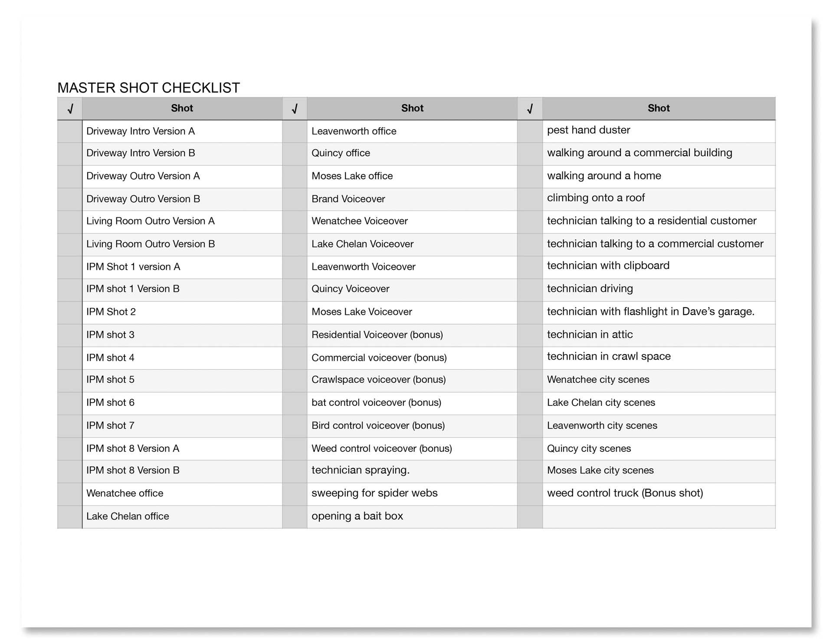Select the rightmost Shot column header
833x644 pixels.
click(x=658, y=108)
